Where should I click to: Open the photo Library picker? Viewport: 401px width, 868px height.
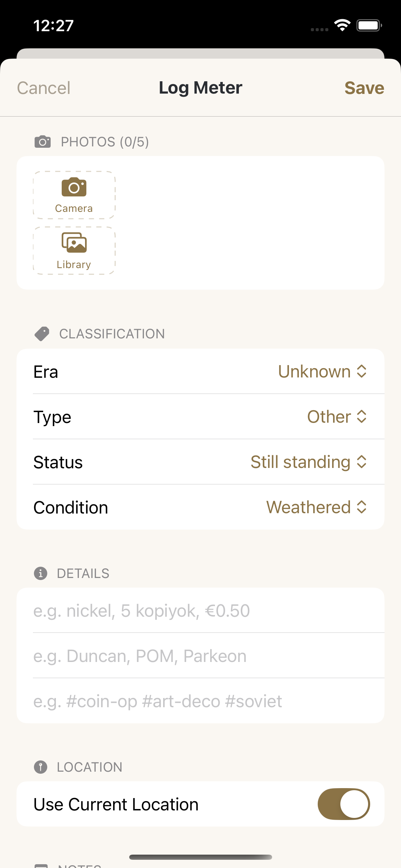click(74, 251)
